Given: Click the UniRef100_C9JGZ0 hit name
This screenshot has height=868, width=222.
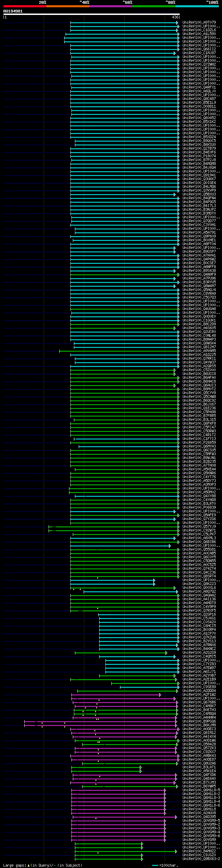Looking at the screenshot, I should [x=199, y=855].
